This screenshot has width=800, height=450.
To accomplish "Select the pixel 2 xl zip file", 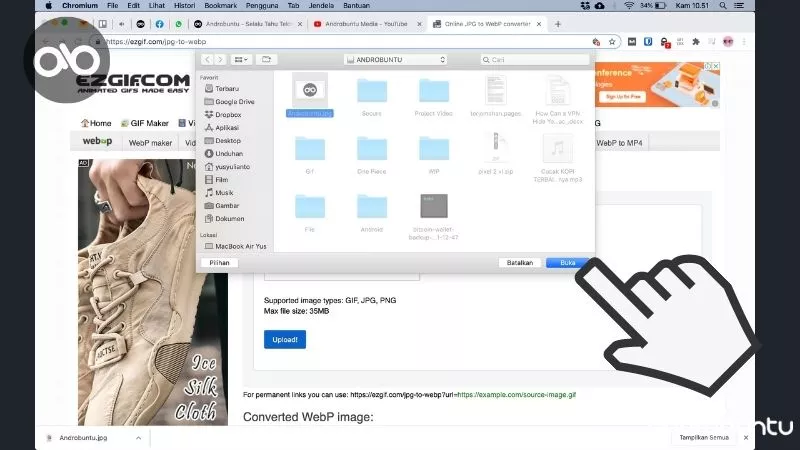I will (x=495, y=147).
